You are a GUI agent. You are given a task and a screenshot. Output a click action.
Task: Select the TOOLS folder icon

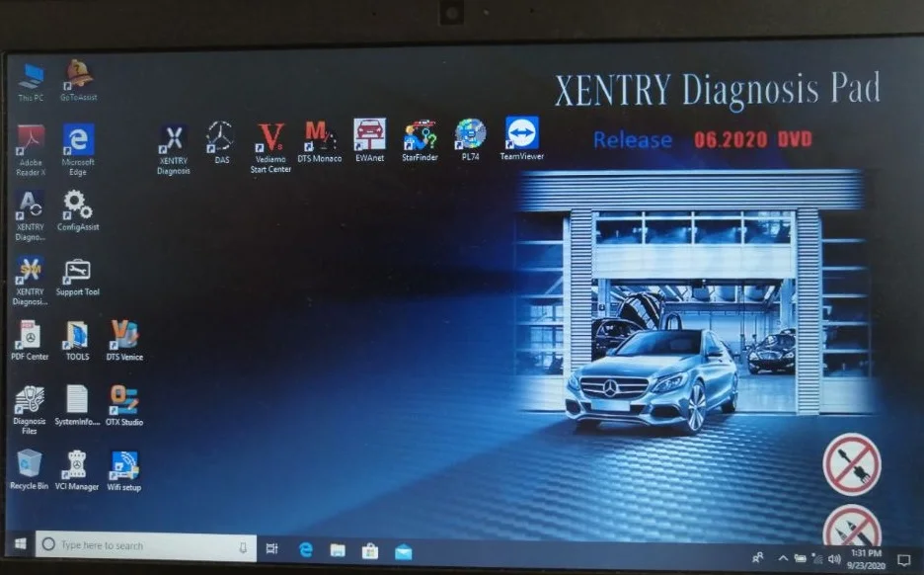click(x=77, y=340)
